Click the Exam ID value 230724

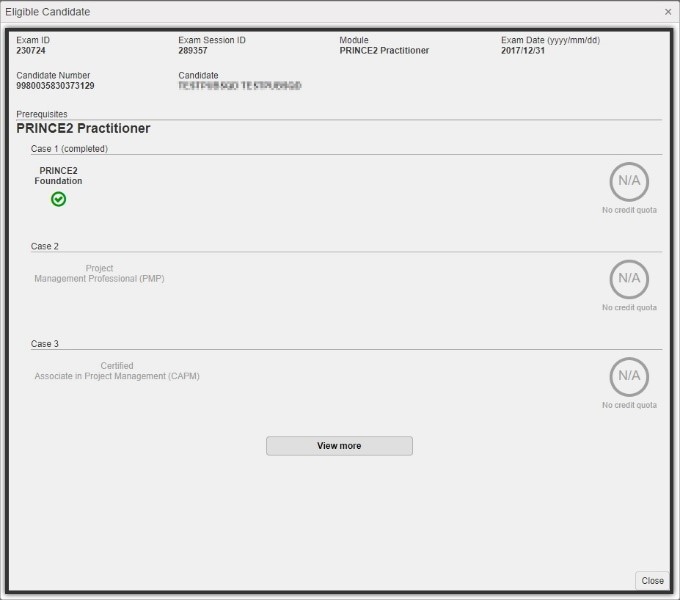coord(31,51)
